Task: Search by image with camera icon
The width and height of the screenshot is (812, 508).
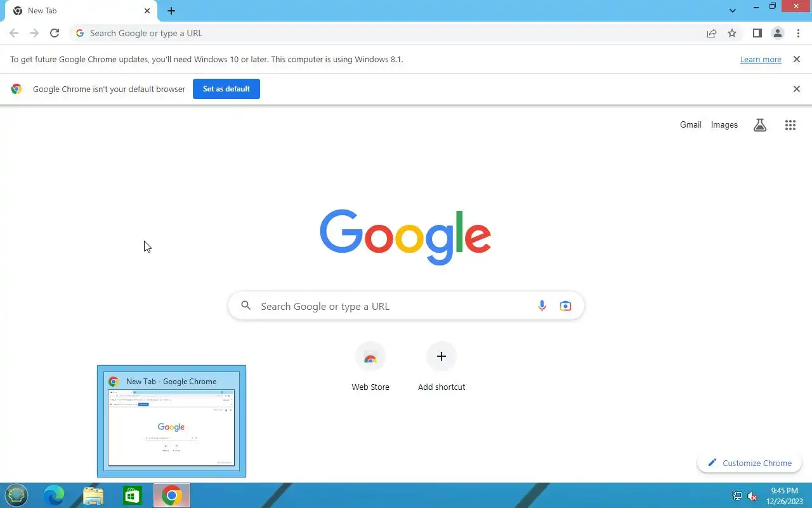Action: click(x=565, y=306)
